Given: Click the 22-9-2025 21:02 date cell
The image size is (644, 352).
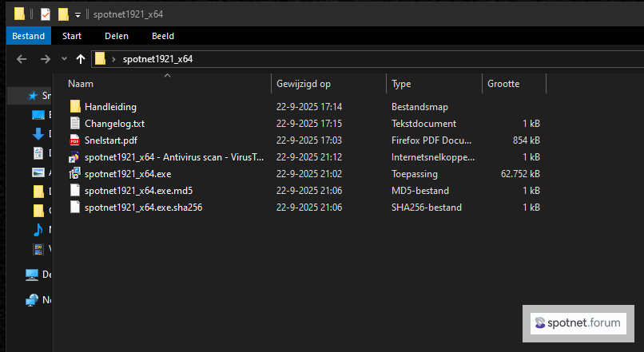Looking at the screenshot, I should click(x=309, y=174).
